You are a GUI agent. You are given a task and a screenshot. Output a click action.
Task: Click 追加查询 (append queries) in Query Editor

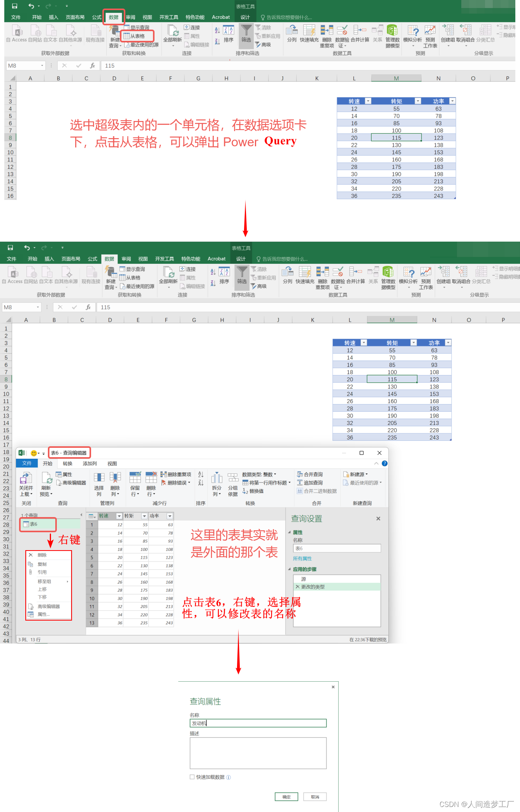(x=310, y=483)
